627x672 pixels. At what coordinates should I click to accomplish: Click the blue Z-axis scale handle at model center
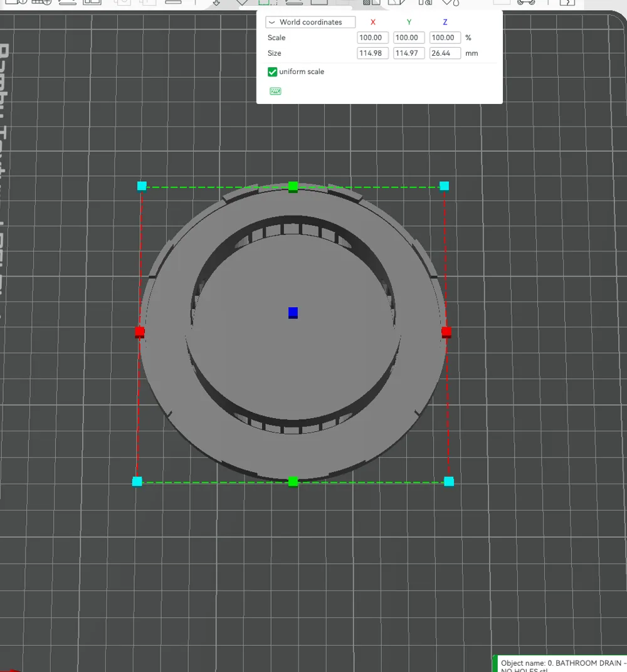pos(293,312)
